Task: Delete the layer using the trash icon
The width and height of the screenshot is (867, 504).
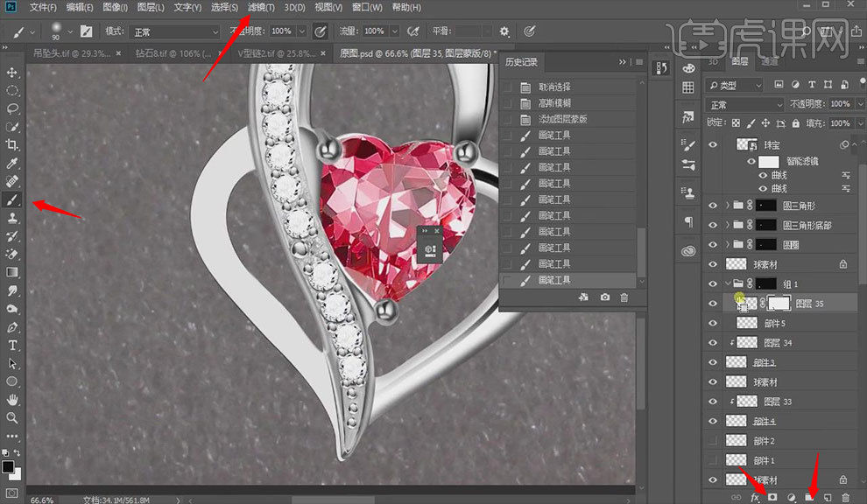Action: click(845, 497)
